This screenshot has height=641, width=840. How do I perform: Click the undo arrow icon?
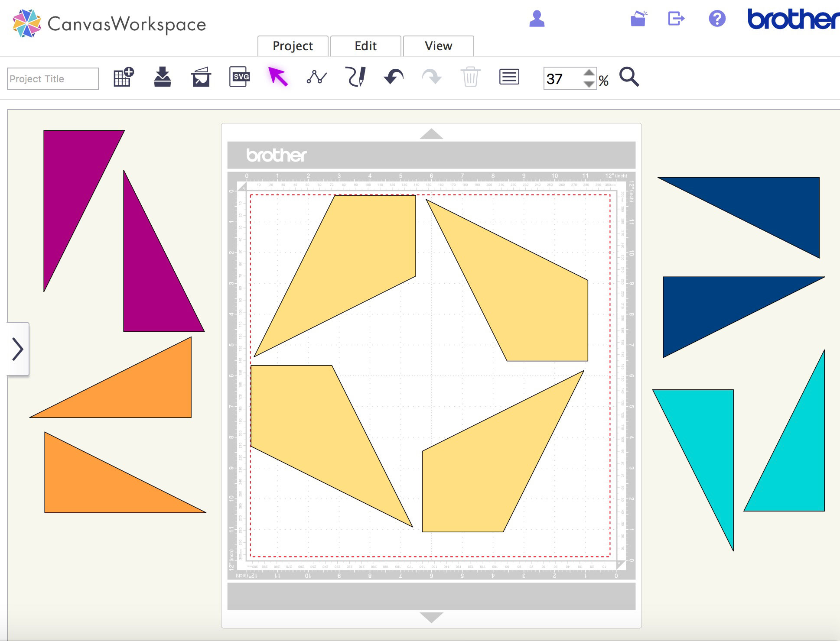[394, 77]
